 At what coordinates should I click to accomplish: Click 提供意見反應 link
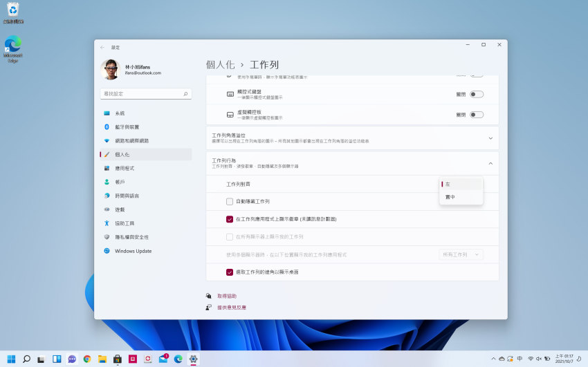[x=232, y=308]
